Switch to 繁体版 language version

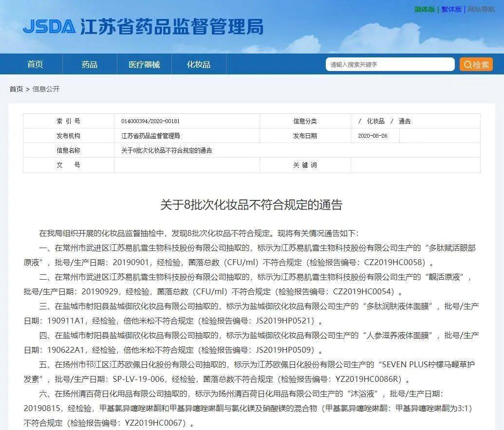coord(451,9)
